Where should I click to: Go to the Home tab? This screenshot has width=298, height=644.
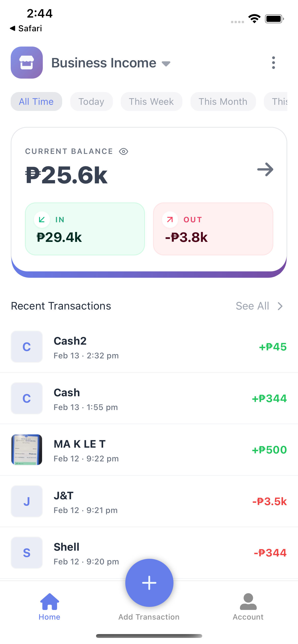click(49, 607)
